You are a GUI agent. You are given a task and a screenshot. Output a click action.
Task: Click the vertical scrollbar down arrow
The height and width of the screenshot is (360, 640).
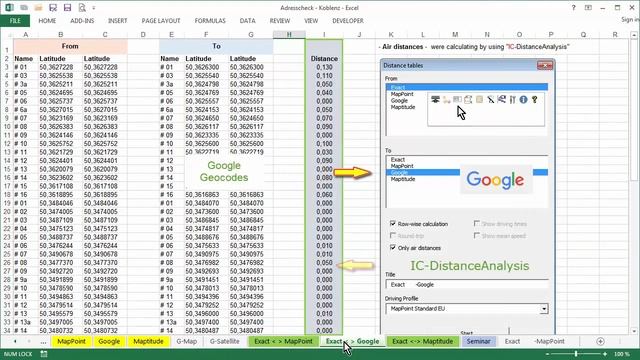[634, 331]
